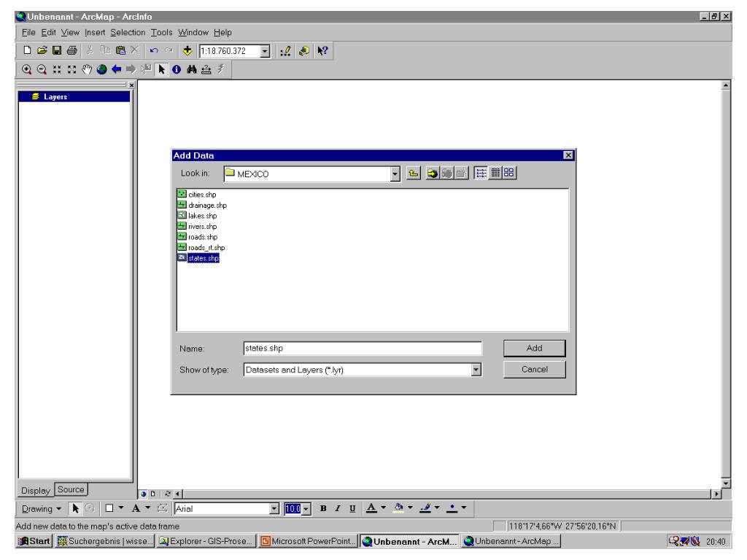Open the Look in folder dropdown
Image resolution: width=747 pixels, height=560 pixels.
point(395,174)
